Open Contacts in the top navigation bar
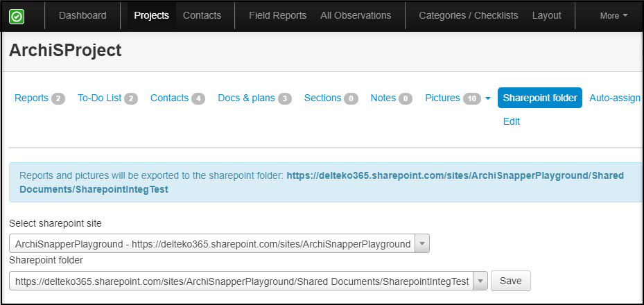The image size is (644, 305). 202,15
